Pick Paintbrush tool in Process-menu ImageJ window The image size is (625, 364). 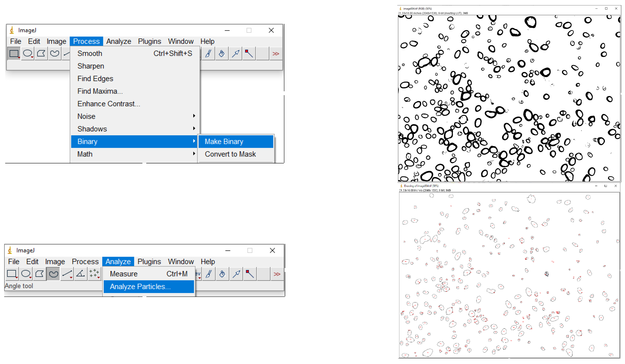(x=208, y=54)
